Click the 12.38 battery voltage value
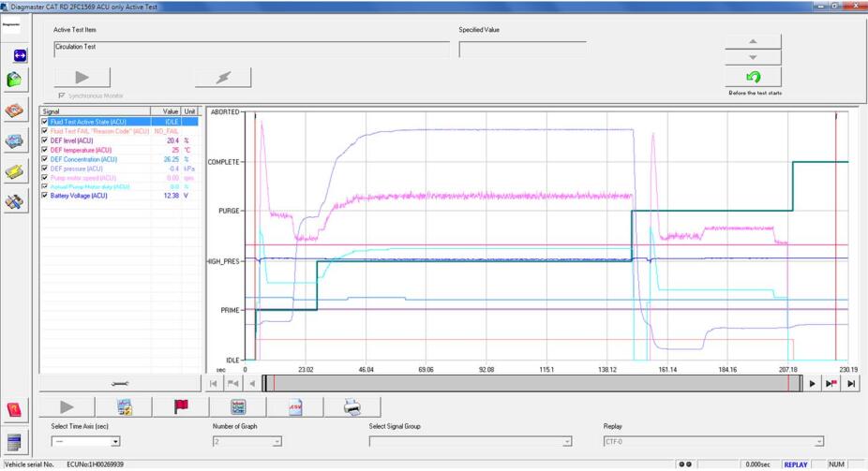 pyautogui.click(x=171, y=196)
